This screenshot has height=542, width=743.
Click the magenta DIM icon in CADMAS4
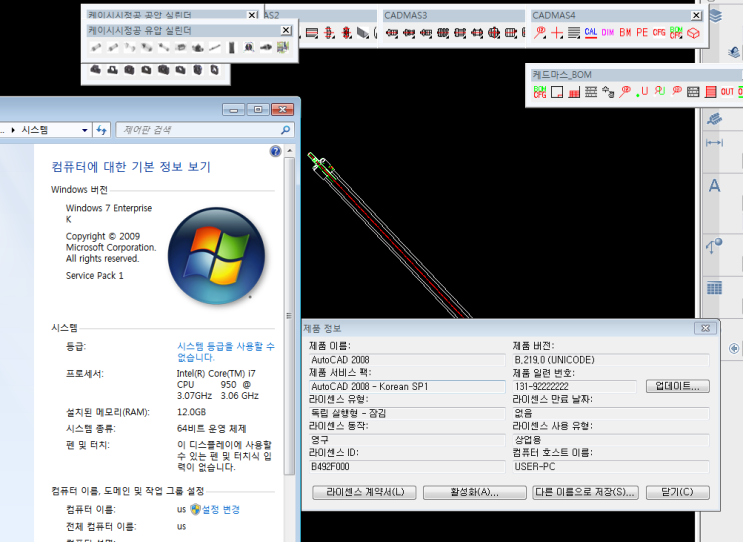[608, 33]
